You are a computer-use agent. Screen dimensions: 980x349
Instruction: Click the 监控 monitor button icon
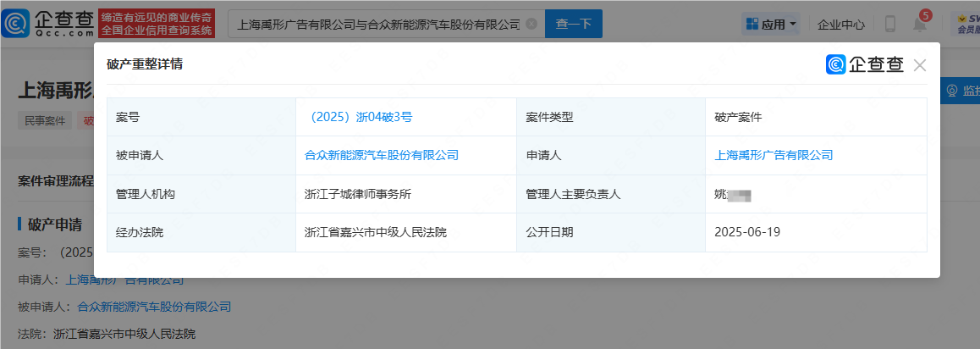[951, 91]
